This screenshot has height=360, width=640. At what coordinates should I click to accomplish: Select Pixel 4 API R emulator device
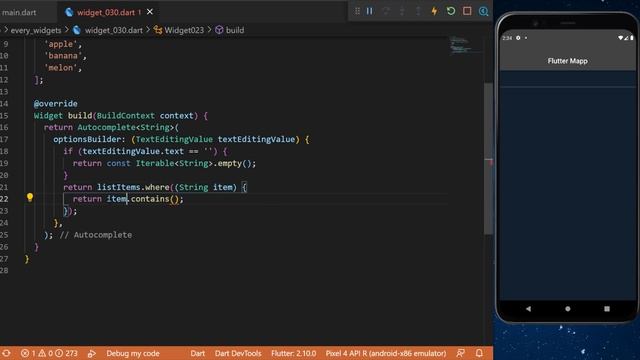[x=386, y=353]
